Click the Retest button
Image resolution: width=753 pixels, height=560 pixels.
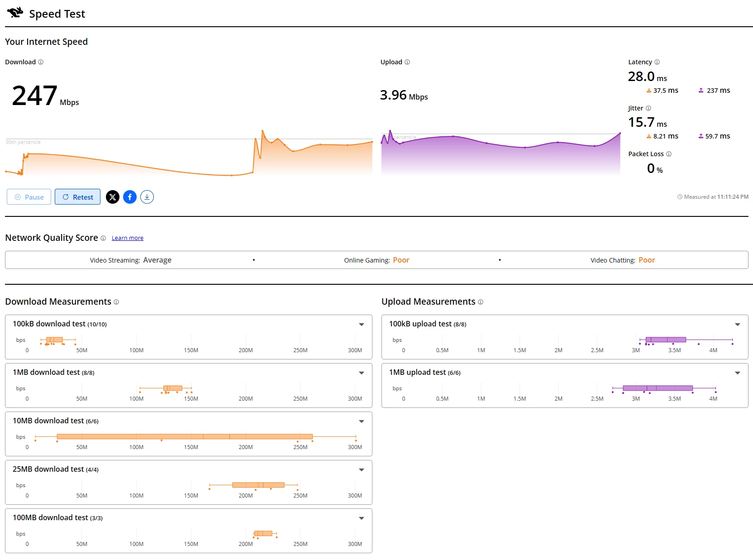pos(77,197)
